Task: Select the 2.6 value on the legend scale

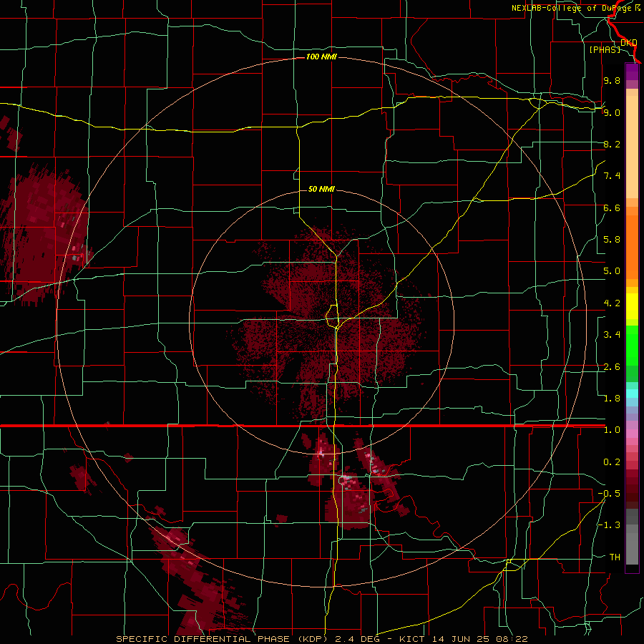Action: 612,367
